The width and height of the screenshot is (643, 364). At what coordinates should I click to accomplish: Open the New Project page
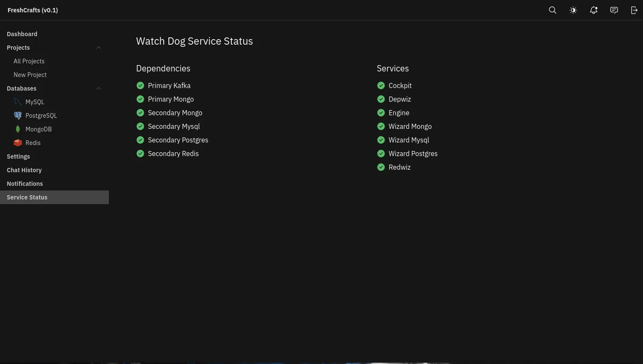click(30, 75)
